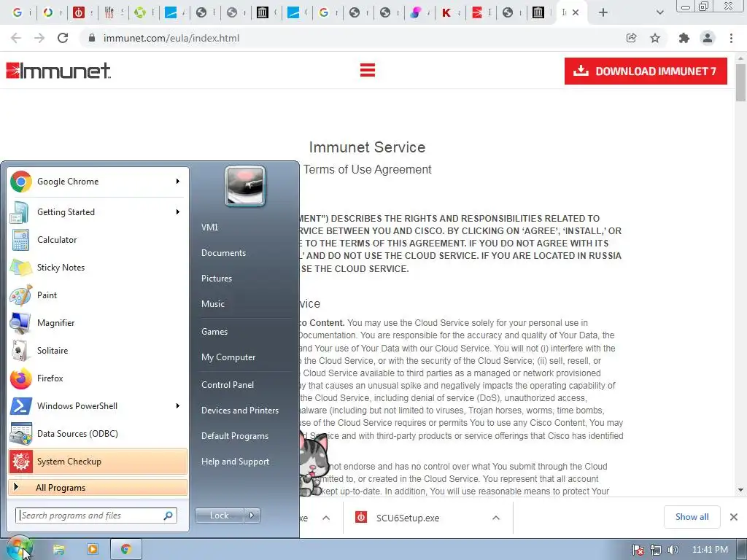This screenshot has width=747, height=560.
Task: Launch System Checkup
Action: [98, 461]
